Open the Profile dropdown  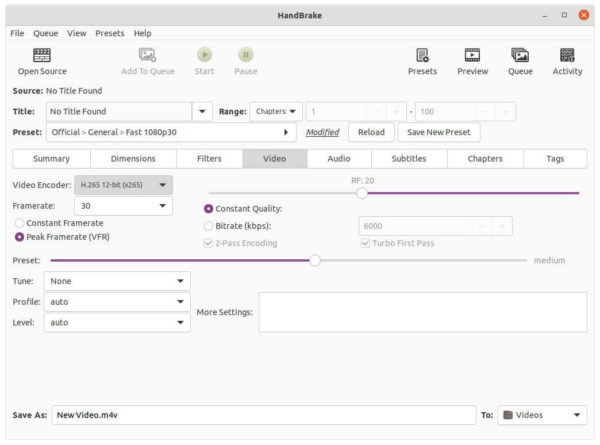pyautogui.click(x=117, y=302)
